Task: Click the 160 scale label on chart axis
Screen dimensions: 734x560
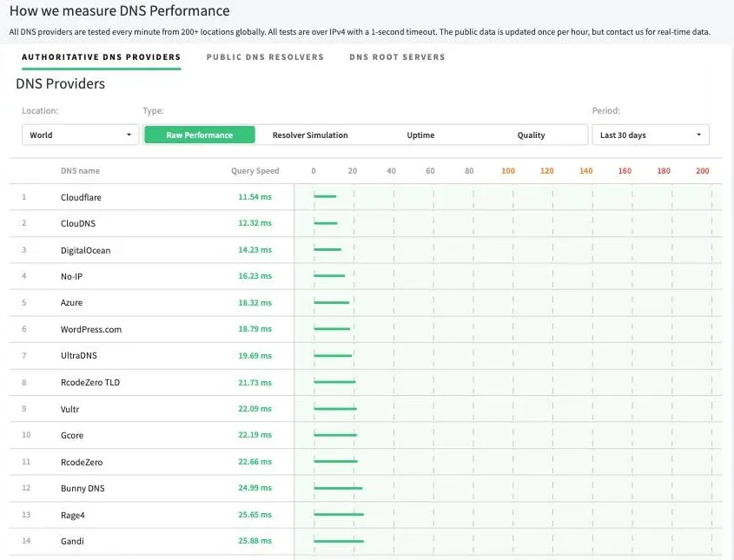Action: (x=625, y=171)
